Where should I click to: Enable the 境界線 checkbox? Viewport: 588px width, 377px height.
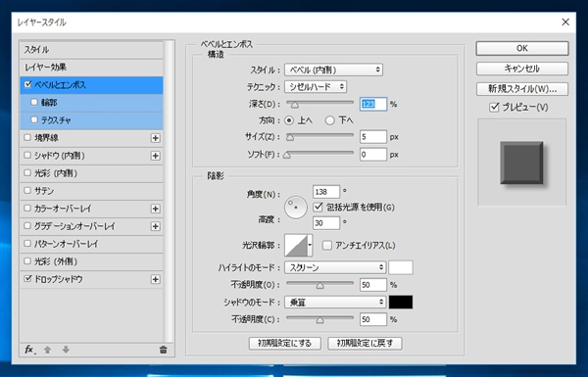pos(27,137)
